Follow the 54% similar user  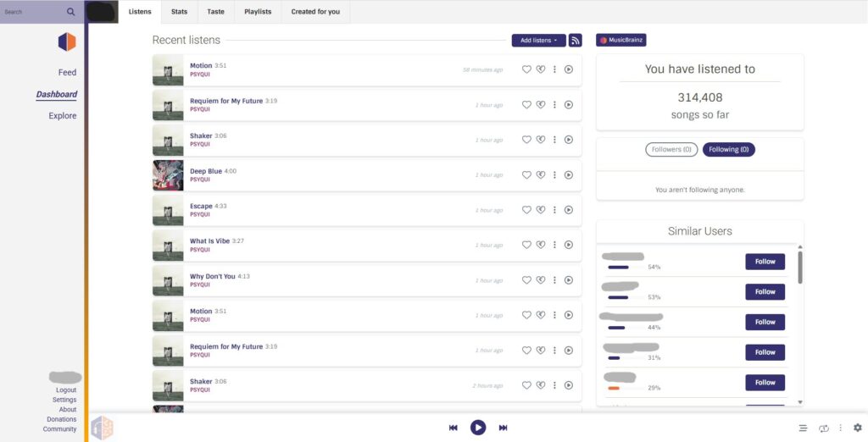click(x=765, y=262)
